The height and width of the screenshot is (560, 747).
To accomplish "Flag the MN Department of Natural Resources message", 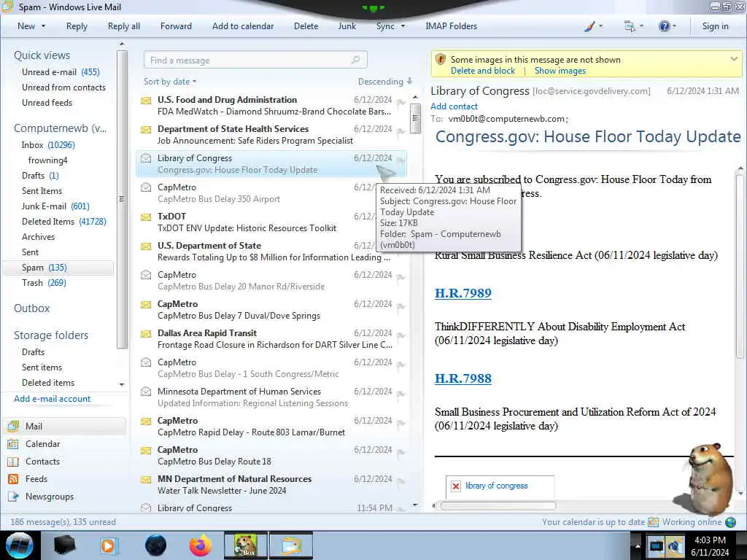I will point(400,481).
